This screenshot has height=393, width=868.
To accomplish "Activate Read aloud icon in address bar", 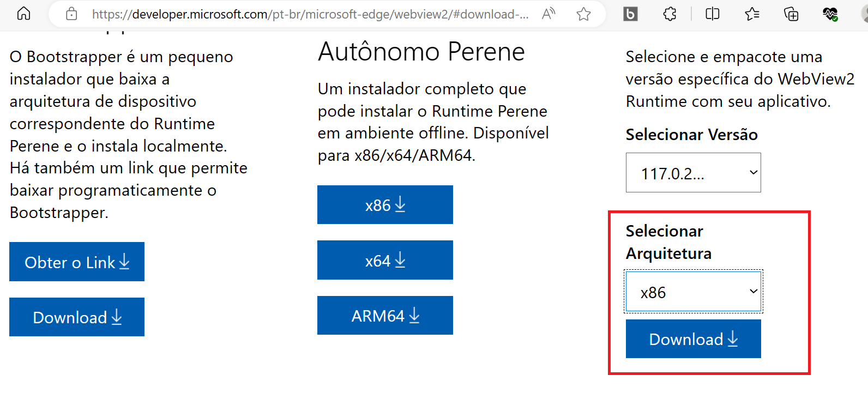I will (x=548, y=14).
